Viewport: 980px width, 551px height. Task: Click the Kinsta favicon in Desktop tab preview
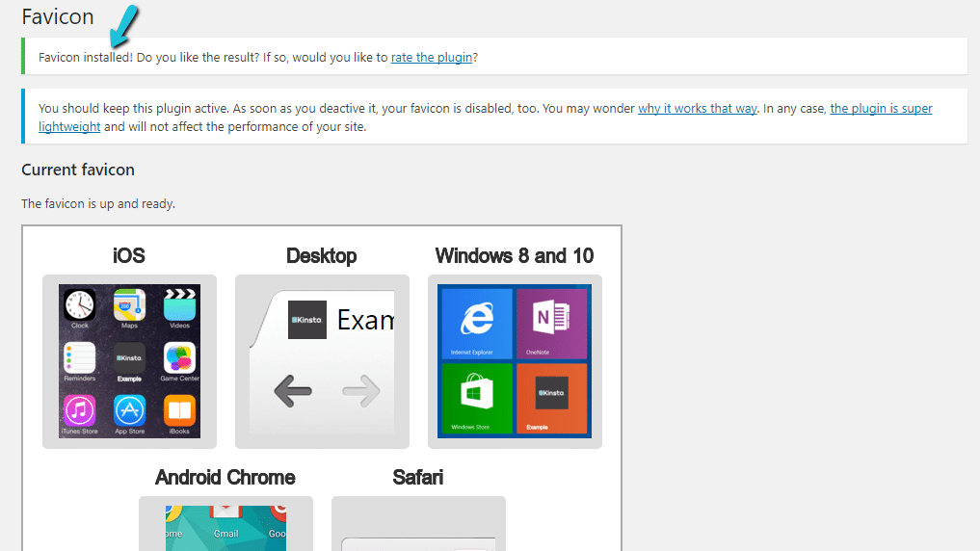tap(306, 320)
